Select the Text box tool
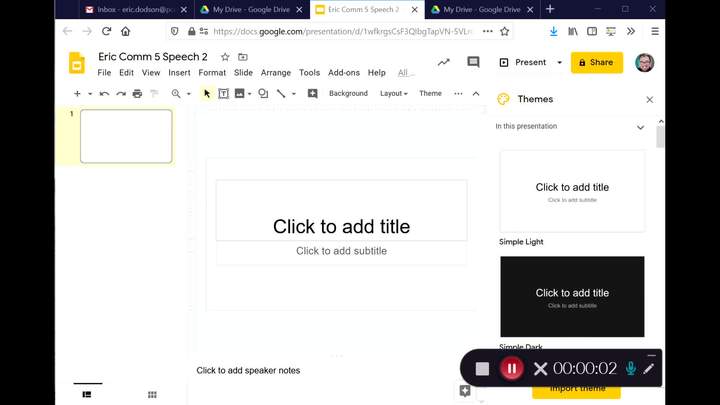The image size is (720, 405). click(x=223, y=94)
